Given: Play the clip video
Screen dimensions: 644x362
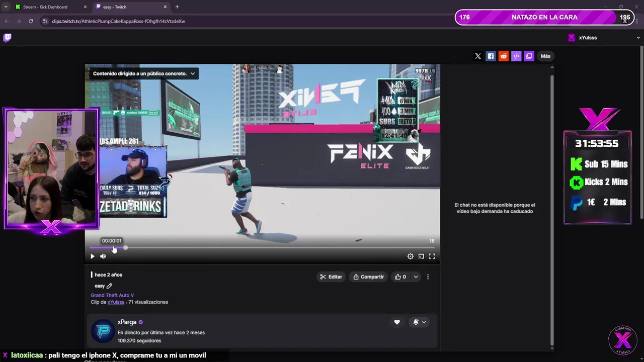Looking at the screenshot, I should tap(92, 256).
